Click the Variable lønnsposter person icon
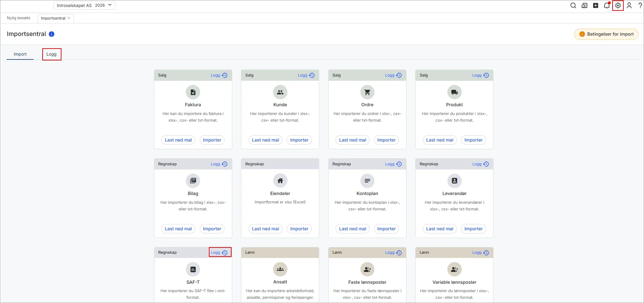644x303 pixels. [x=454, y=269]
